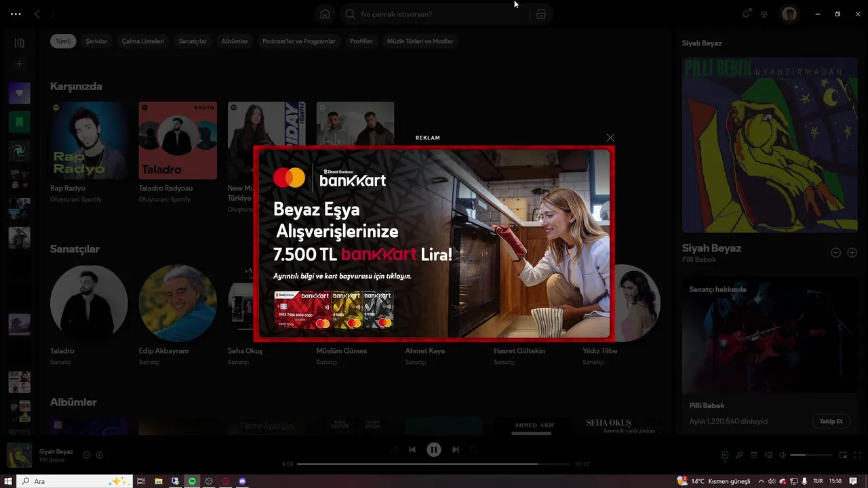
Task: Seek on the song progress bar
Action: click(434, 464)
